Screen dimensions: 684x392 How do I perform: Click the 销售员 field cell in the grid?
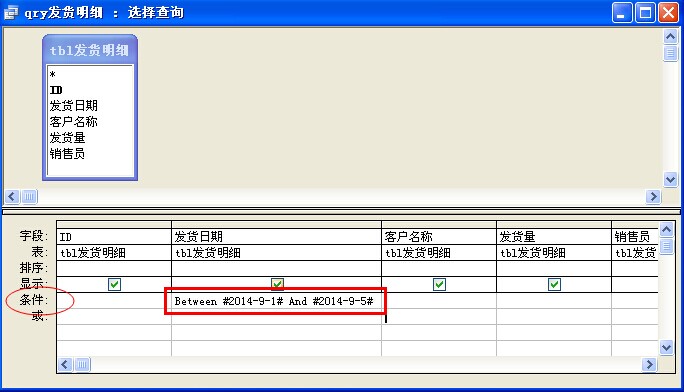click(x=635, y=237)
